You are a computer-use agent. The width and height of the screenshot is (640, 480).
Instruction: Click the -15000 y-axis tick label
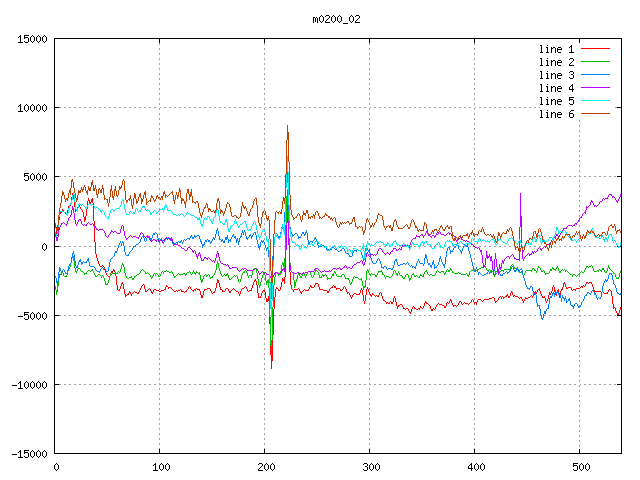(x=29, y=453)
